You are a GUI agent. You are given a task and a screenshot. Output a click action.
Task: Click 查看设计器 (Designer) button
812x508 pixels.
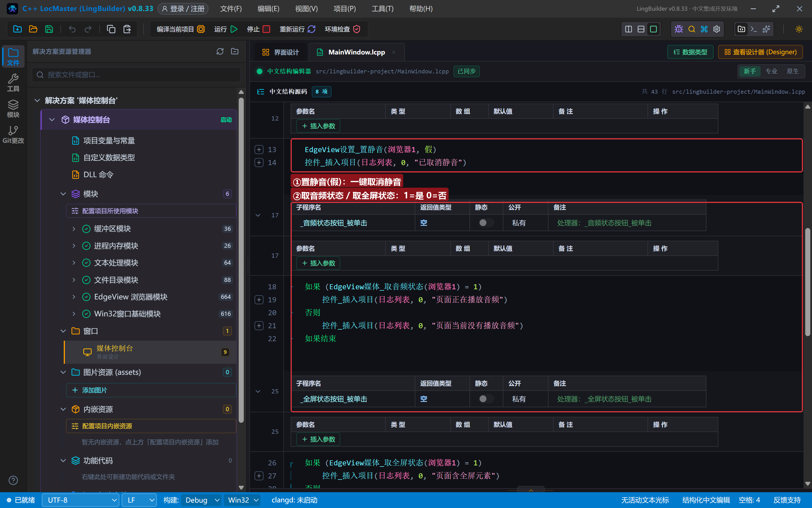(x=760, y=52)
